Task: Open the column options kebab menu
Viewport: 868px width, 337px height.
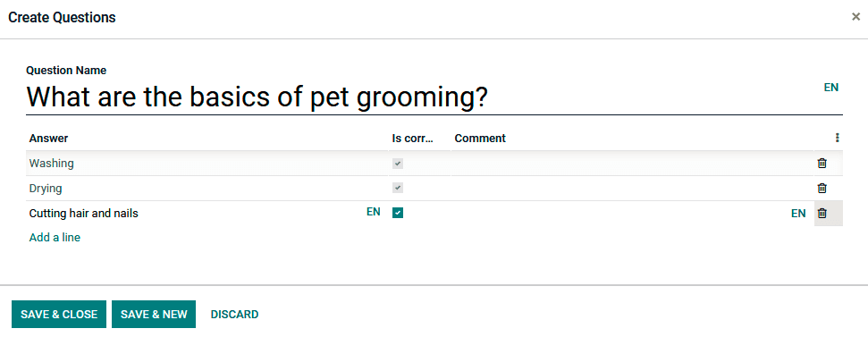Action: (x=837, y=138)
